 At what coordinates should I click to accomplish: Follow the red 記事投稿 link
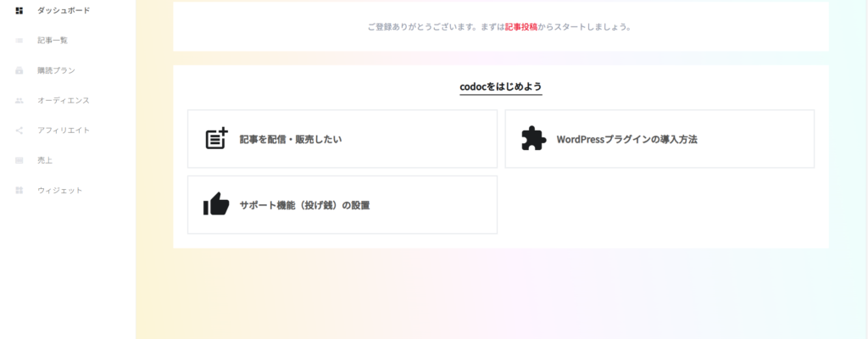coord(520,27)
